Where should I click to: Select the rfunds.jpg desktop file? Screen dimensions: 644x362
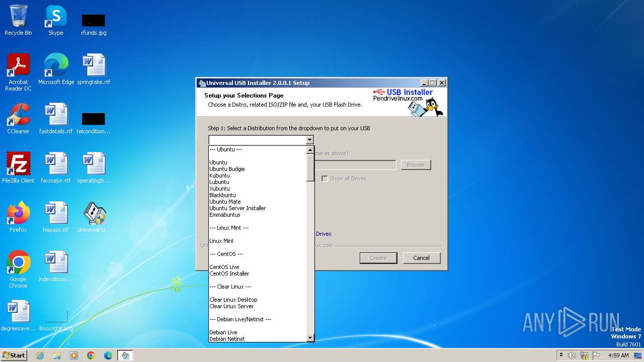point(94,24)
